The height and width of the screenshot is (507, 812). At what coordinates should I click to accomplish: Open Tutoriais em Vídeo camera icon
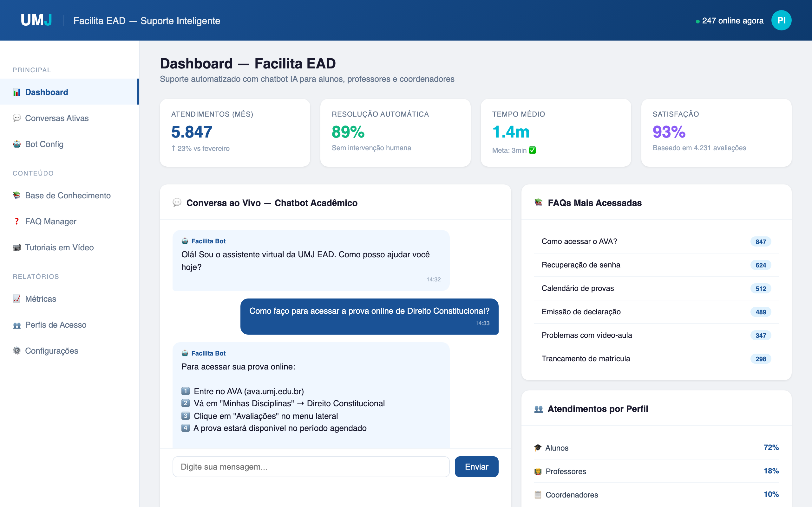tap(16, 247)
